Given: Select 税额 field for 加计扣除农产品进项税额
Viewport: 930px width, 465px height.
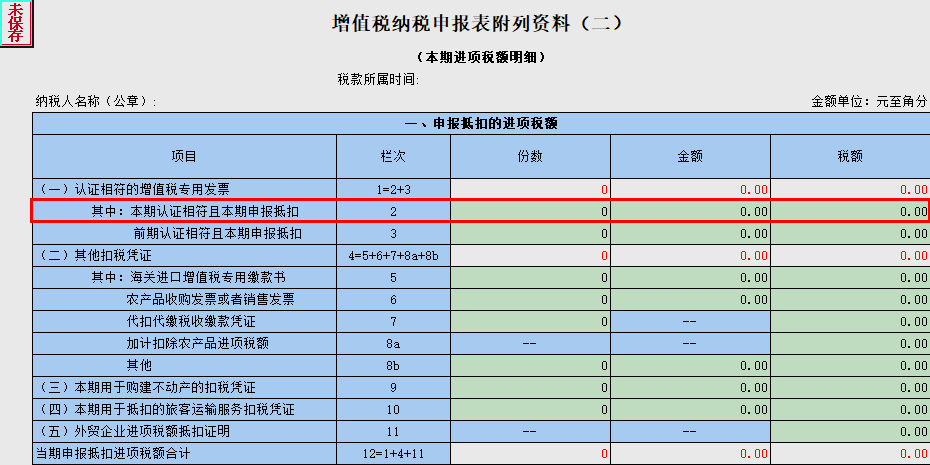Looking at the screenshot, I should coord(850,343).
